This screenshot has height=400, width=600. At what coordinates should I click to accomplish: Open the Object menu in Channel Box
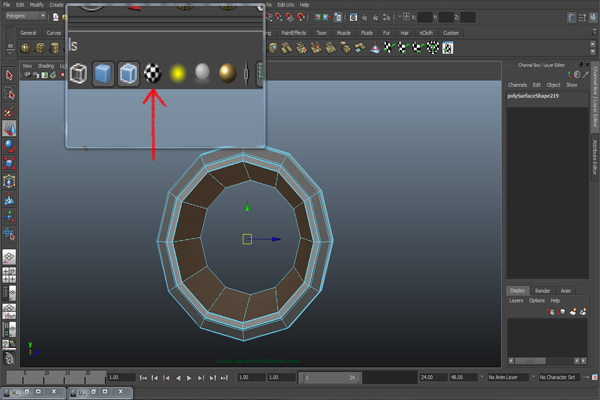pyautogui.click(x=553, y=85)
